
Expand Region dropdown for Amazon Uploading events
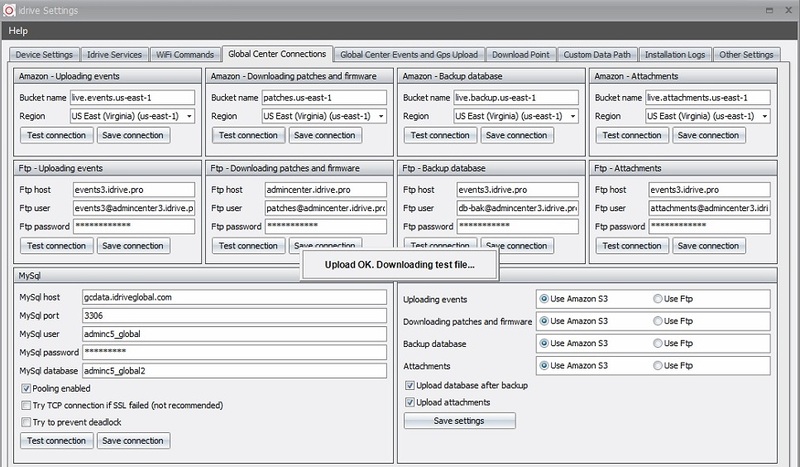[x=186, y=116]
